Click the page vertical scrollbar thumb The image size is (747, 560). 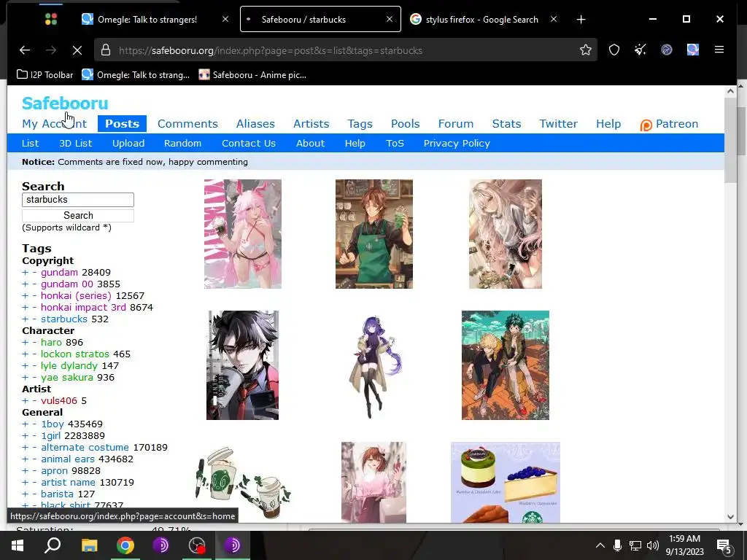(x=730, y=141)
